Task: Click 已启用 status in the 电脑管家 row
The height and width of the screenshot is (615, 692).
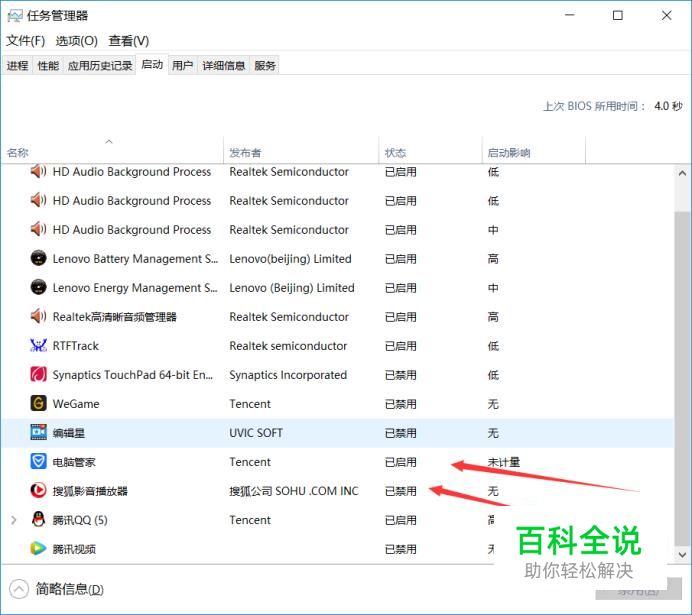Action: 401,462
